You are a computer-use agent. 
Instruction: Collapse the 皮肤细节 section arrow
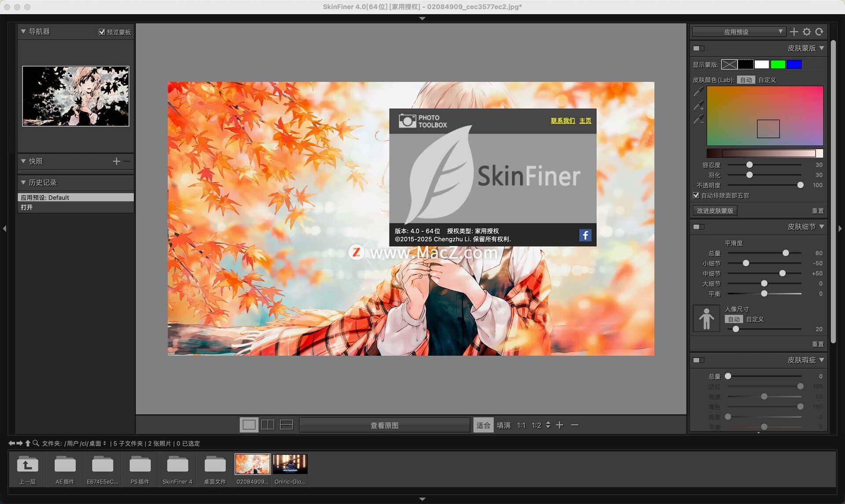(822, 227)
